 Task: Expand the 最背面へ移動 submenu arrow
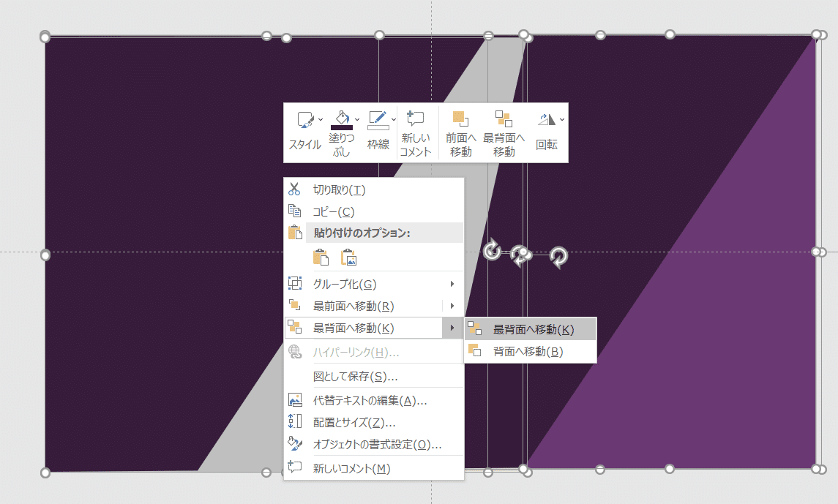tap(452, 328)
